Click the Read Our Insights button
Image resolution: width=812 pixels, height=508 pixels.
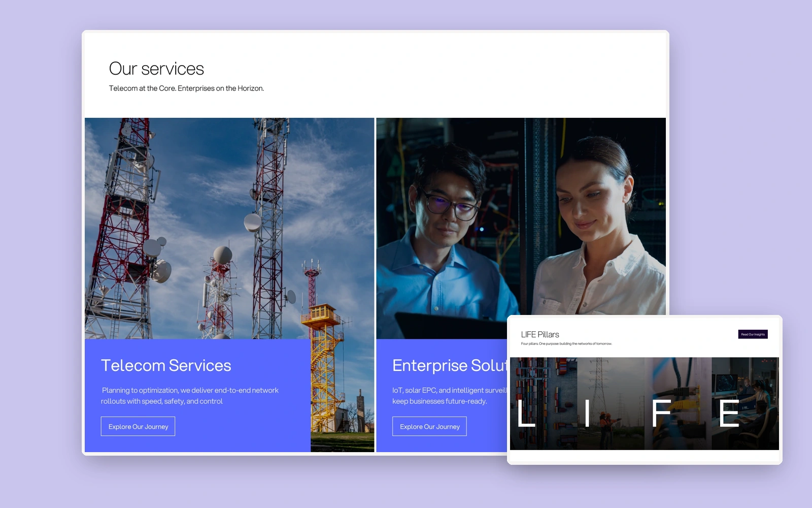pos(753,334)
